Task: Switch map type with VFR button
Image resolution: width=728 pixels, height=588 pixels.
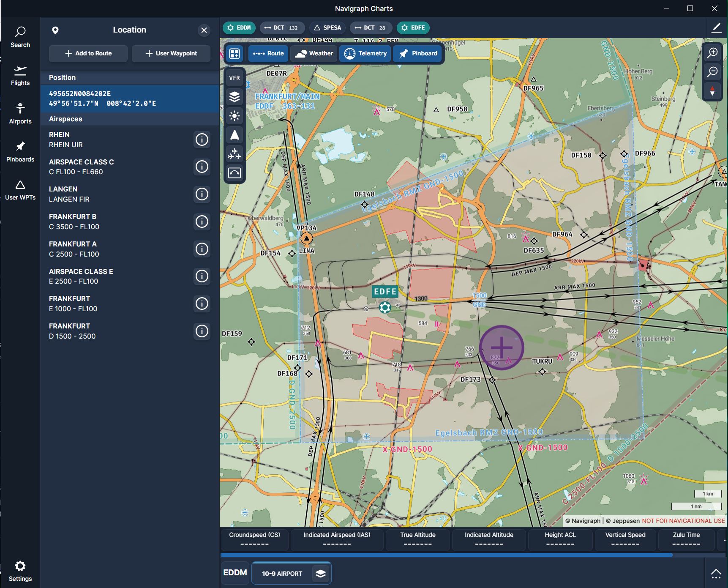Action: 234,78
